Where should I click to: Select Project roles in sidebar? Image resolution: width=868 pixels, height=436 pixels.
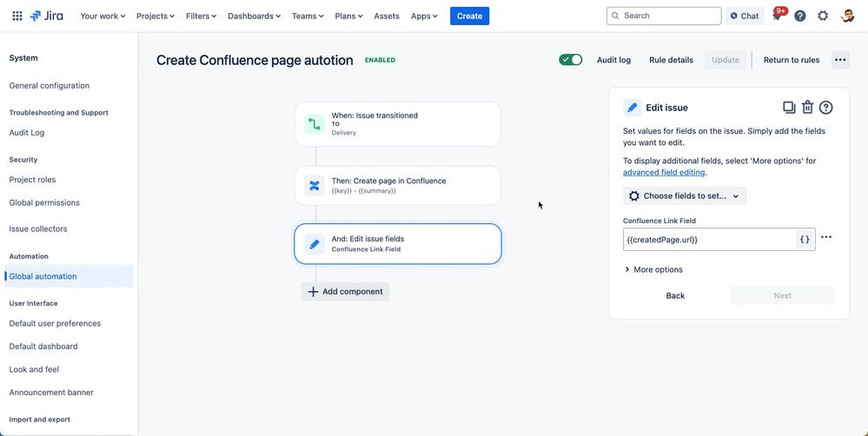pos(32,180)
